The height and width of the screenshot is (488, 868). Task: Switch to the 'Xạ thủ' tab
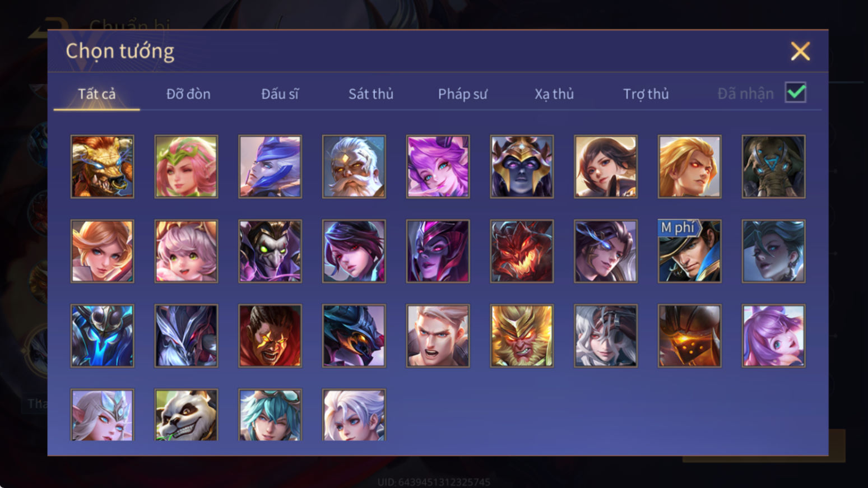[554, 94]
